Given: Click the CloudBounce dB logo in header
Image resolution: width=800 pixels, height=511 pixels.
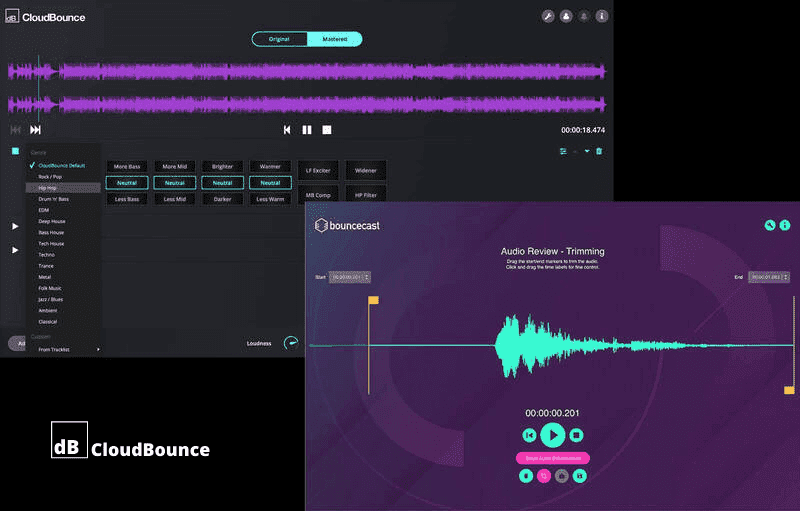Looking at the screenshot, I should pos(12,17).
